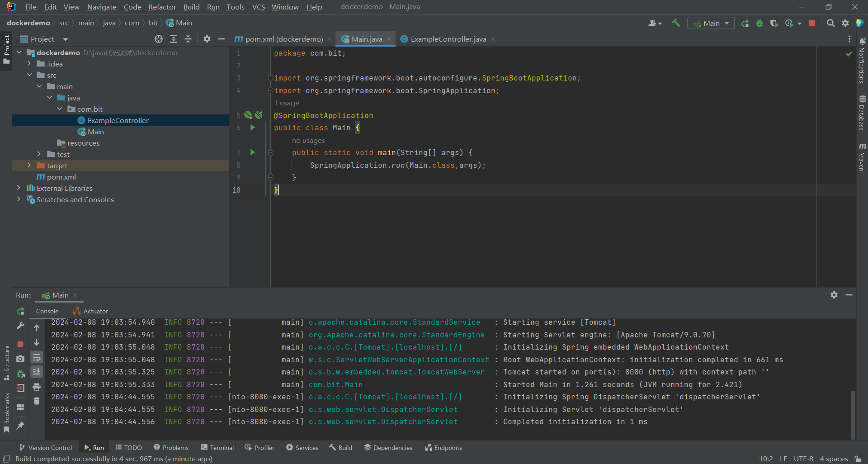Image resolution: width=868 pixels, height=464 pixels.
Task: Expand the target folder
Action: click(x=29, y=166)
